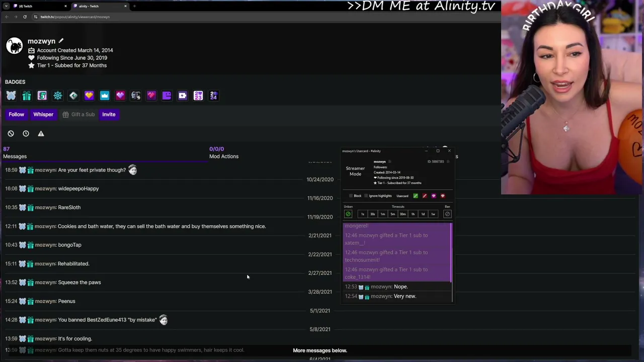644x362 pixels.
Task: Switch to the Mod Actions tab
Action: (224, 153)
